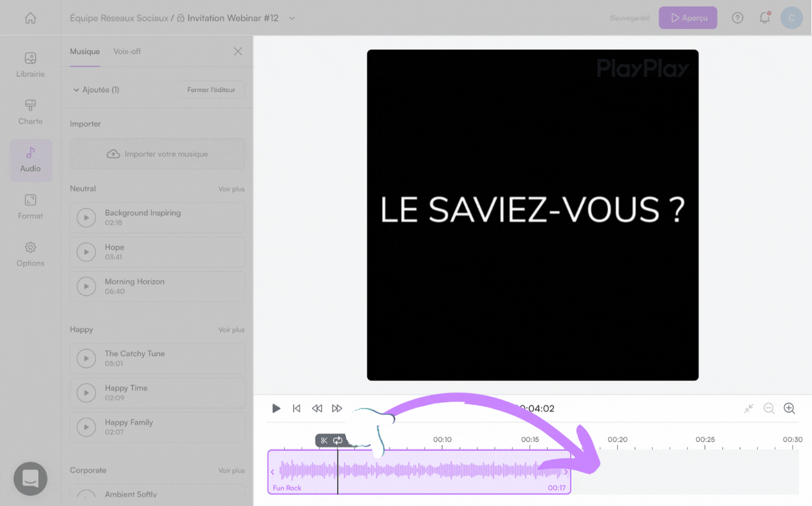This screenshot has width=812, height=506.
Task: Preview The Catchy Tune track
Action: pos(86,359)
